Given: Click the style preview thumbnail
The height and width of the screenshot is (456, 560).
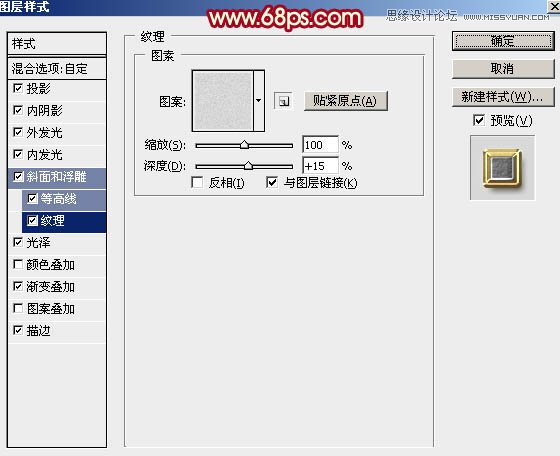Looking at the screenshot, I should click(502, 168).
